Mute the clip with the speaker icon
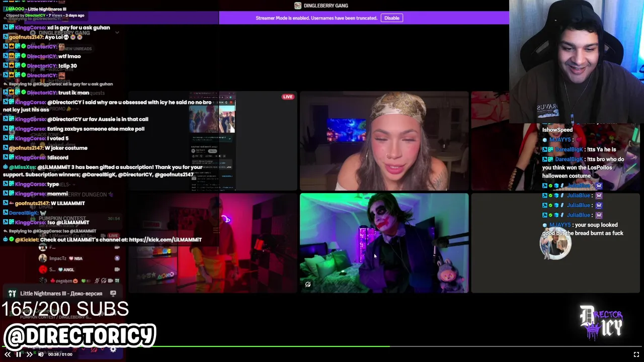 point(41,354)
